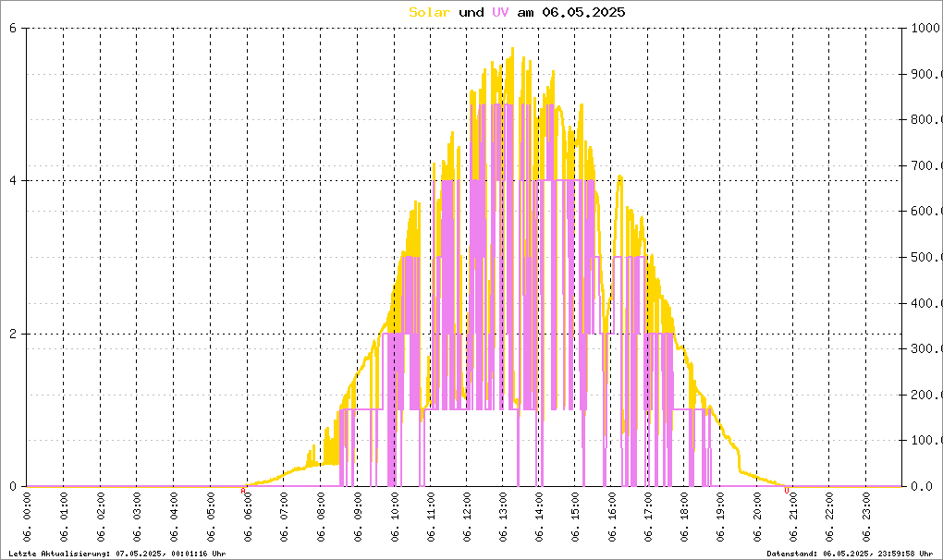This screenshot has height=560, width=943.
Task: Click time axis label '06. 04:00'
Action: pyautogui.click(x=173, y=517)
